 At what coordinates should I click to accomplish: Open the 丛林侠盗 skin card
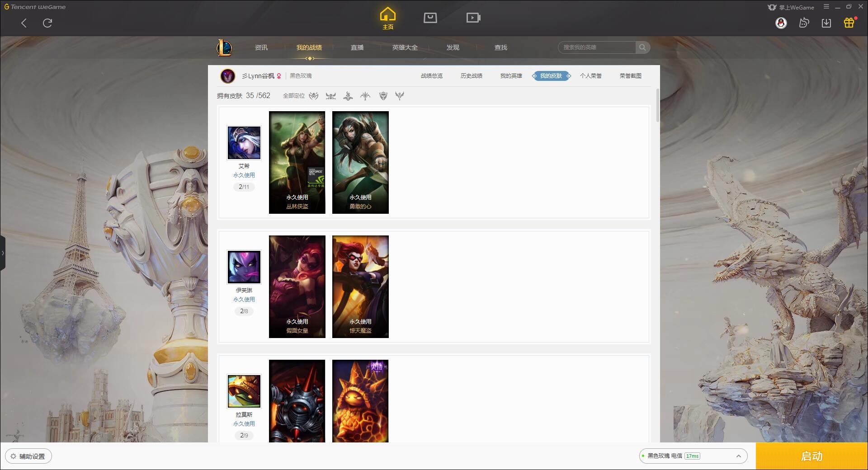click(x=297, y=162)
